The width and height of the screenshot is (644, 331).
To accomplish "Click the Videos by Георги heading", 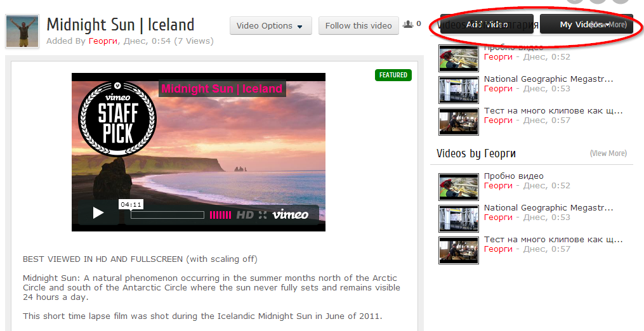I will click(476, 153).
